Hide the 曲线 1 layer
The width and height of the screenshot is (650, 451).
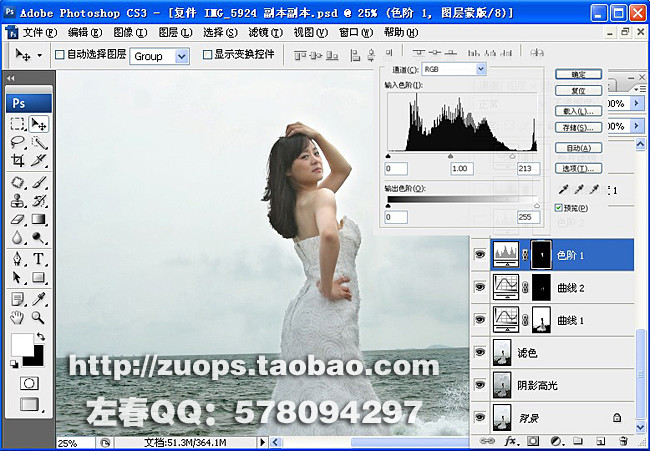480,320
